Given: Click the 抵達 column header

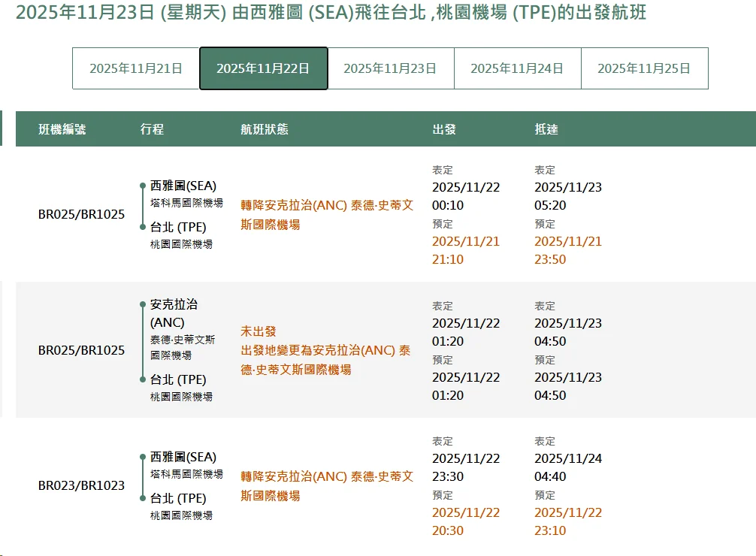Looking at the screenshot, I should click(x=546, y=129).
